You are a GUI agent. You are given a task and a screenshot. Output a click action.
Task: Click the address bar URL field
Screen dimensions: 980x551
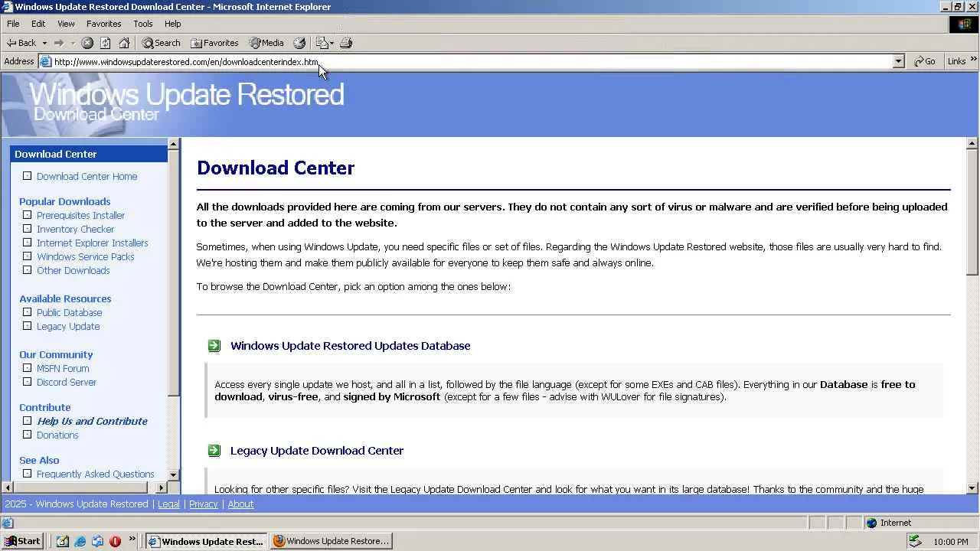click(x=471, y=62)
